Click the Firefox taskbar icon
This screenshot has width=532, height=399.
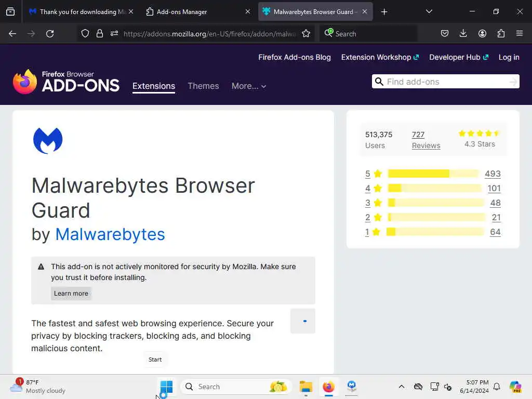pos(328,387)
